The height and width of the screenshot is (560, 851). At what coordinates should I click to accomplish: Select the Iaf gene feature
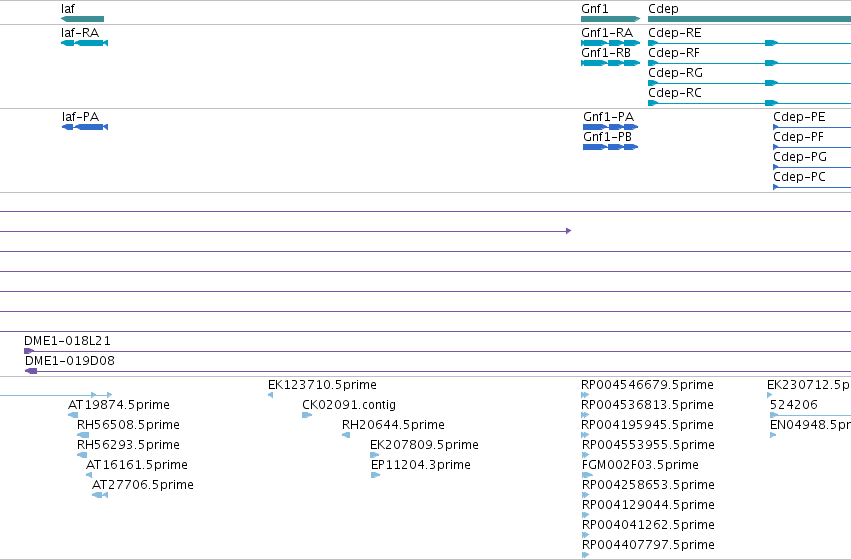(82, 19)
